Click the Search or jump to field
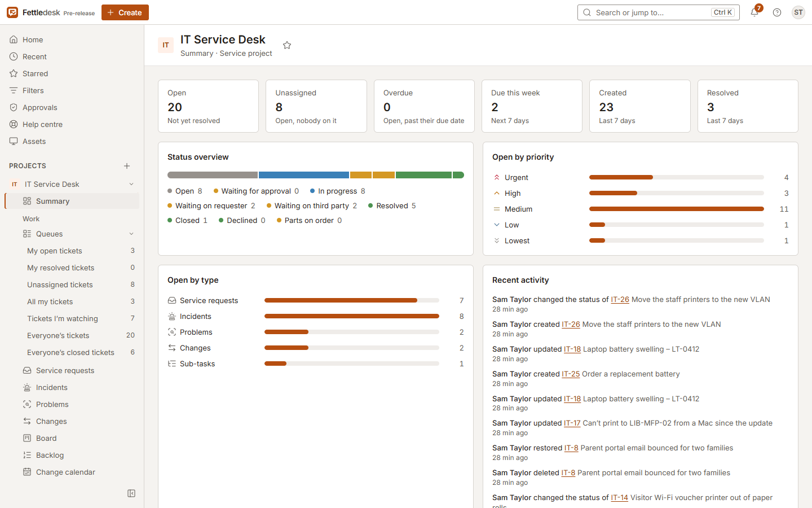 pos(659,12)
